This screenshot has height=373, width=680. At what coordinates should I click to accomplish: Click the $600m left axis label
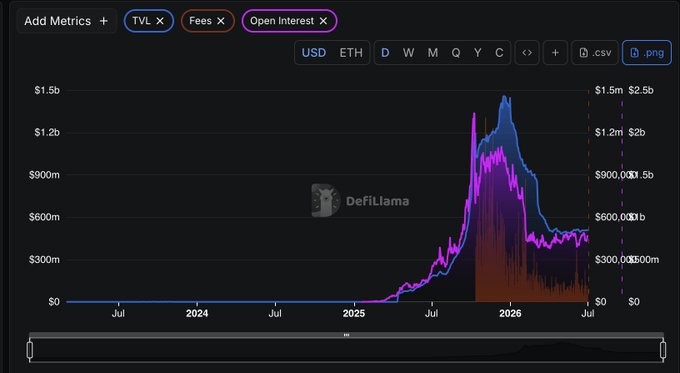(44, 217)
